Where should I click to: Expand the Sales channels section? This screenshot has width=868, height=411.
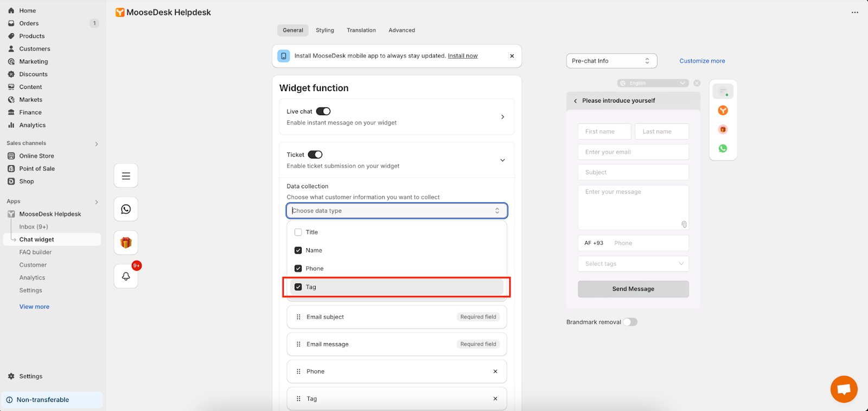(97, 144)
